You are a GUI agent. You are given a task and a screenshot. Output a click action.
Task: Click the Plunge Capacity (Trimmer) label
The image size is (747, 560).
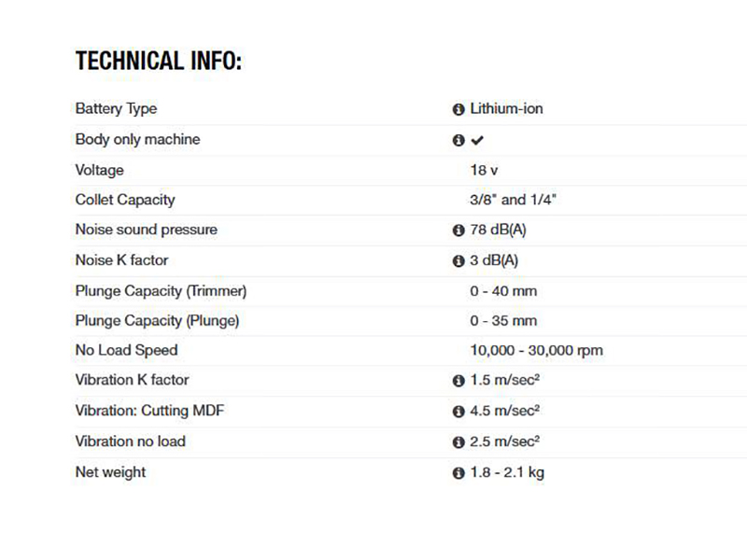(161, 290)
